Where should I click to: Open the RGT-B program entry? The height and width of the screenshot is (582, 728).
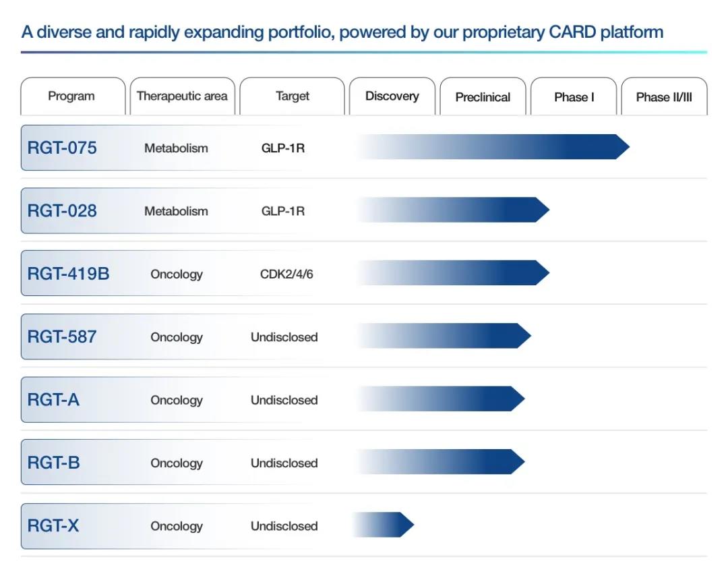coord(53,463)
